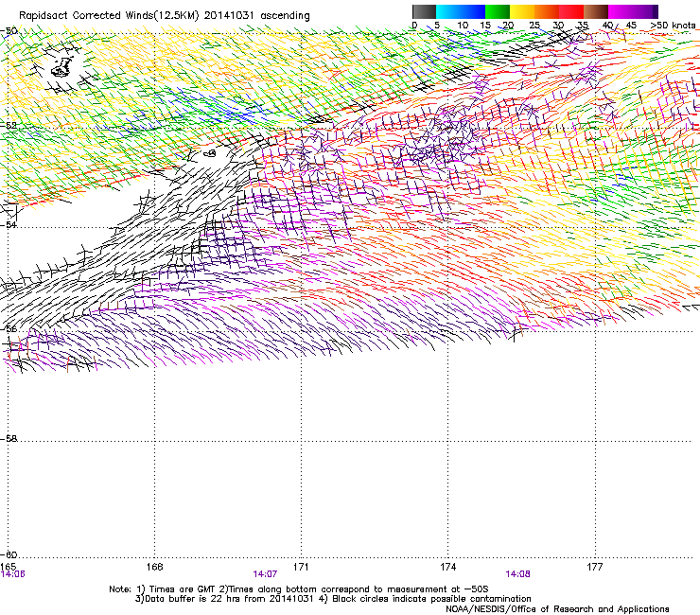Click the '-56' latitude label
700x615 pixels.
click(x=9, y=328)
